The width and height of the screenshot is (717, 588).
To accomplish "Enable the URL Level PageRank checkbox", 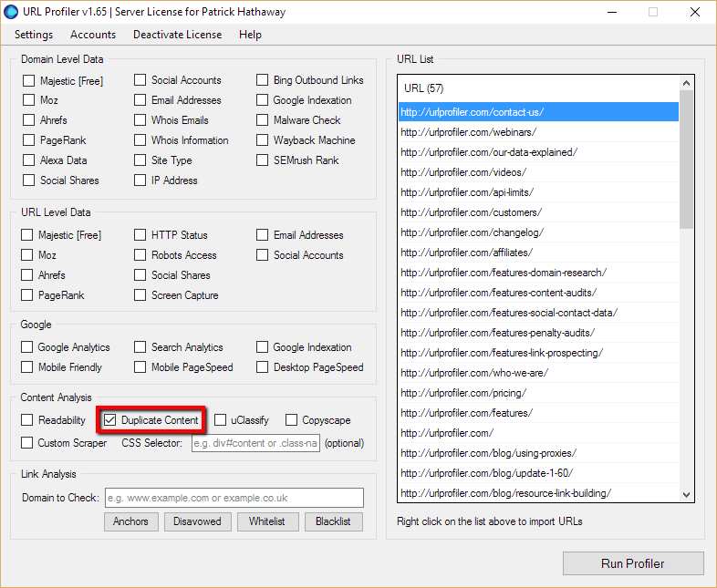I will coord(27,295).
